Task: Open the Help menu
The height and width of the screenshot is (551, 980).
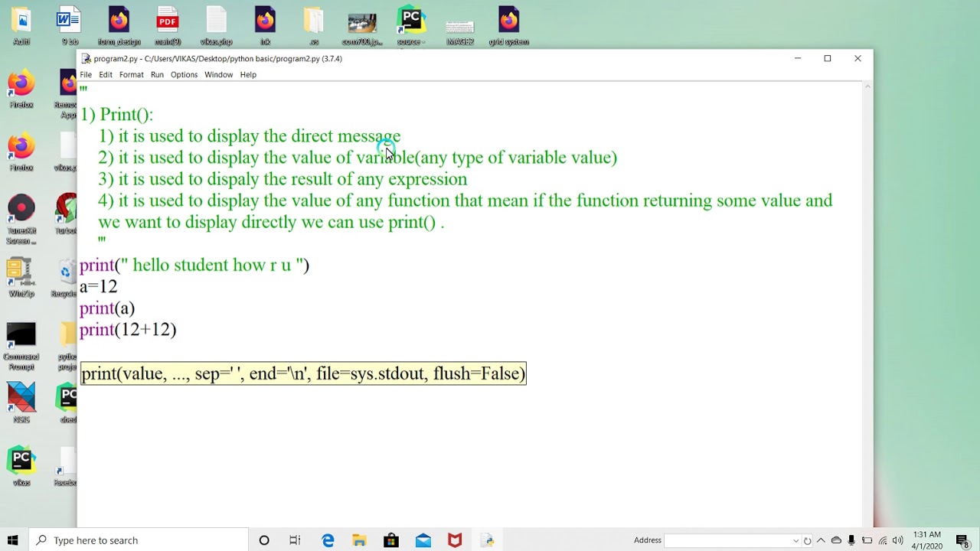Action: point(248,74)
